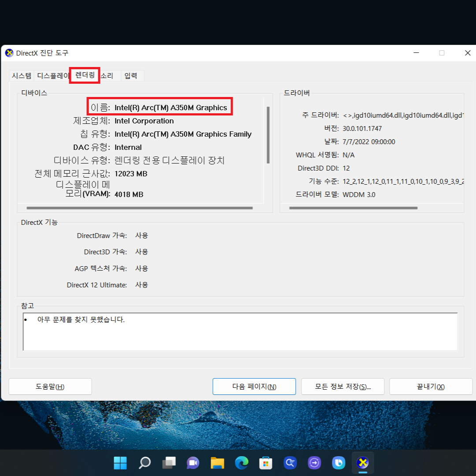This screenshot has width=476, height=476.
Task: Click driver panel horizontal scrollbar
Action: click(353, 208)
